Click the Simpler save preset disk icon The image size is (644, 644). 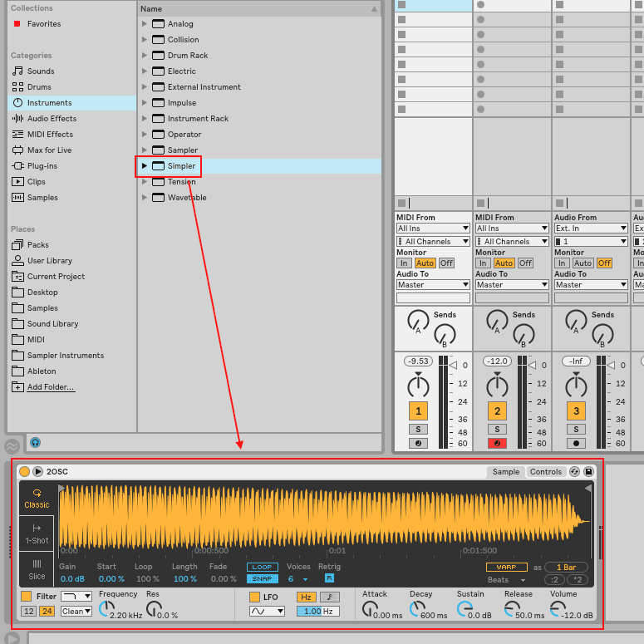click(588, 472)
